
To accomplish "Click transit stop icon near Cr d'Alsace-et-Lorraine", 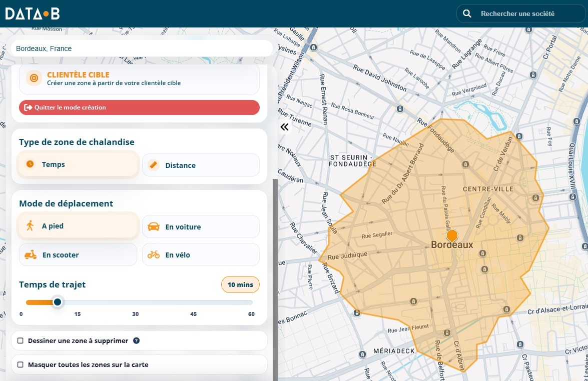I will [x=506, y=309].
